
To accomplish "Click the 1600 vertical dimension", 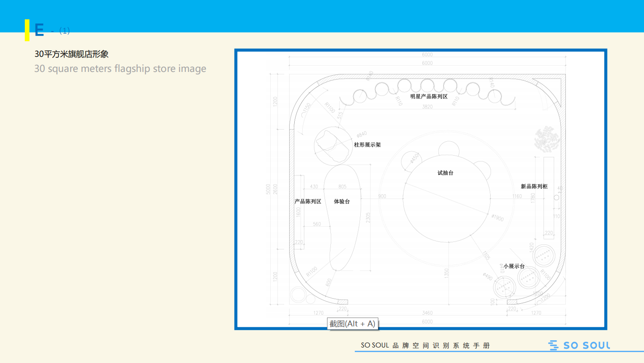I will pos(298,212).
